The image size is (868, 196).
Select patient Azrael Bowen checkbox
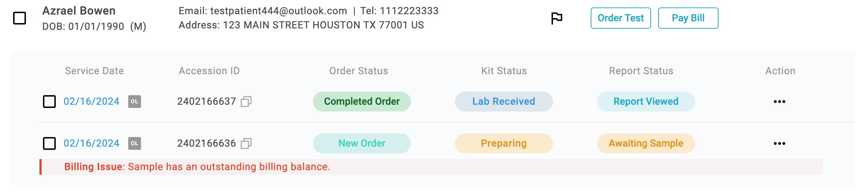(20, 18)
